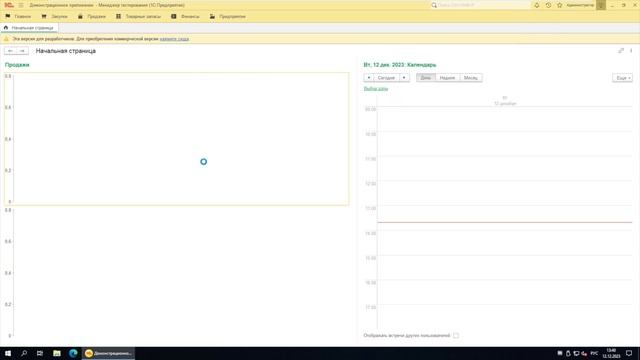
Task: Click the home icon on the start tab
Action: (x=6, y=28)
